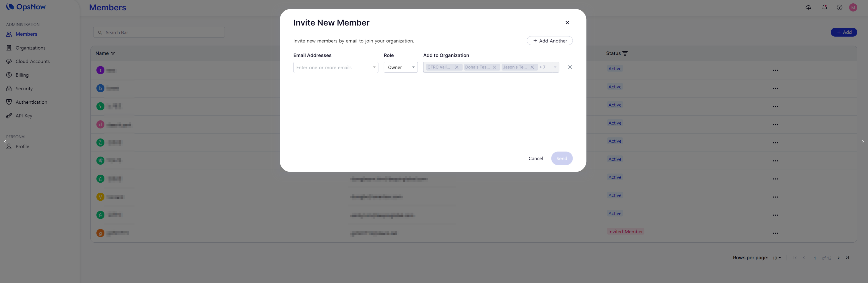This screenshot has height=283, width=868.
Task: Expand the Add to Organization dropdown arrow
Action: coord(555,67)
